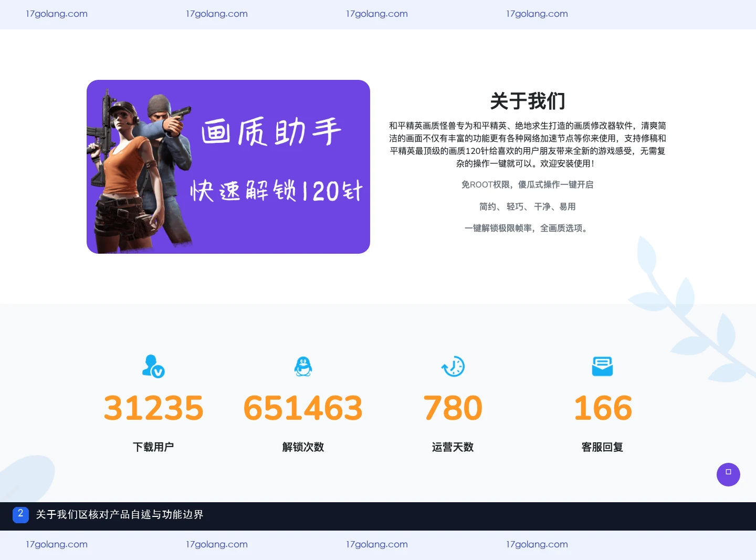Click the 166 customer replies number
Screen dimensions: 756x560
(x=603, y=408)
